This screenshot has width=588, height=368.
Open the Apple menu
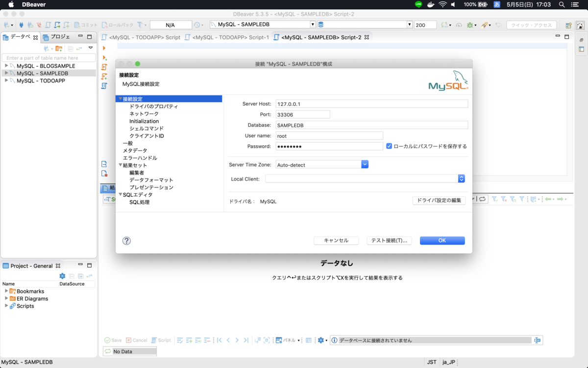tap(11, 4)
